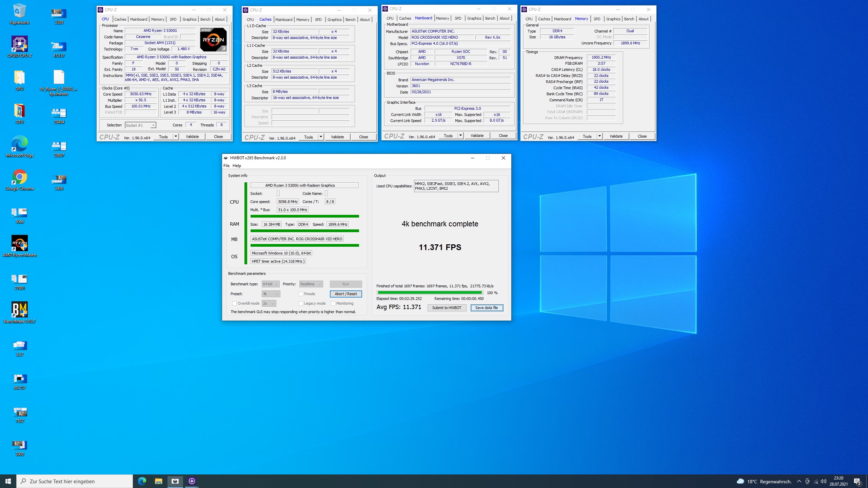
Task: Open the Socket #1 selection dropdown
Action: (x=140, y=125)
